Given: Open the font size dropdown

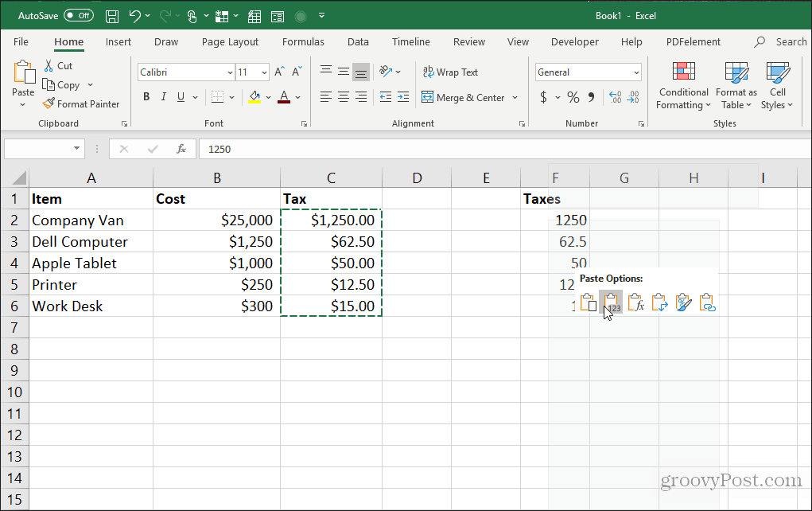Looking at the screenshot, I should [264, 72].
